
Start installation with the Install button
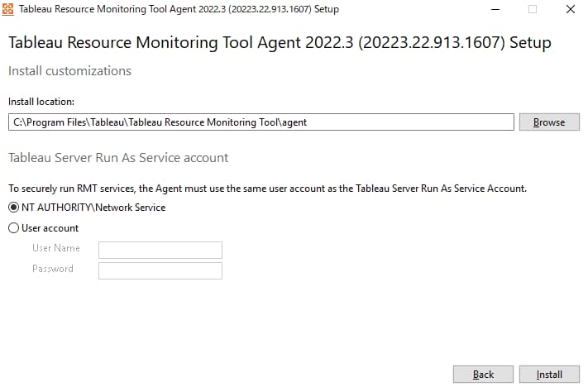coord(549,375)
